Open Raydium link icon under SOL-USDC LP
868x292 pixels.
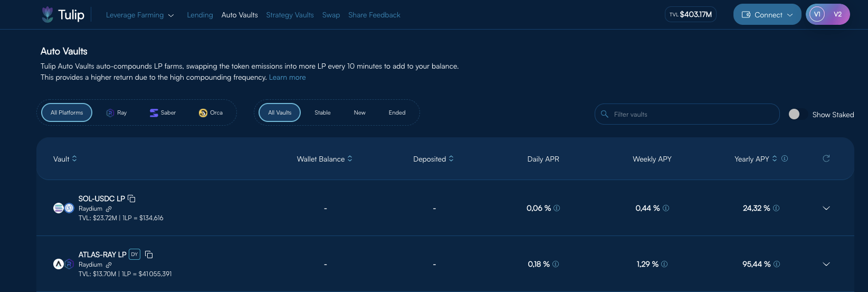click(109, 209)
